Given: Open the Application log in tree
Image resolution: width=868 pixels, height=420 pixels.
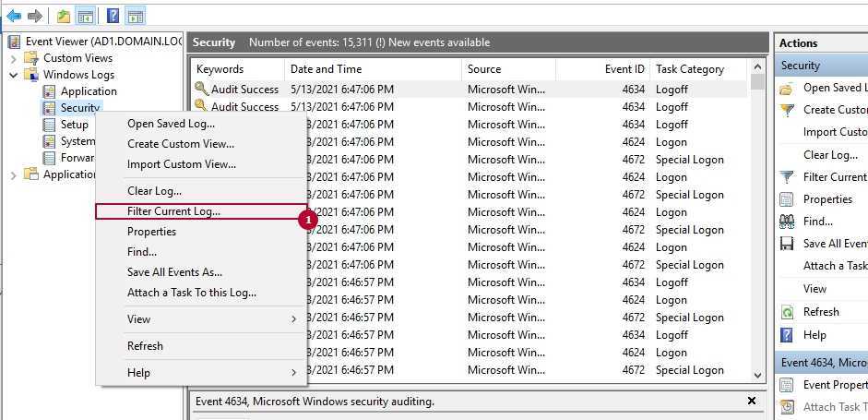Looking at the screenshot, I should click(x=88, y=91).
